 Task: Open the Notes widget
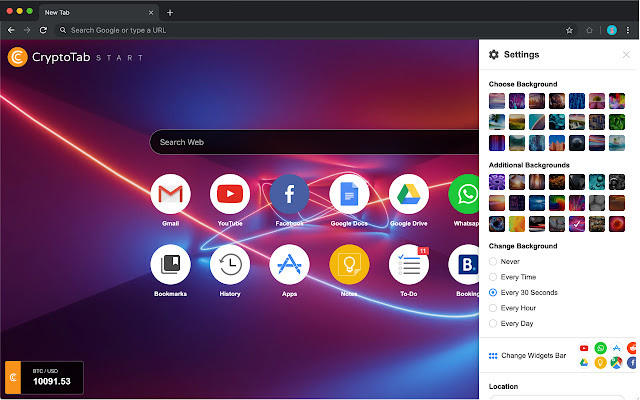click(349, 264)
